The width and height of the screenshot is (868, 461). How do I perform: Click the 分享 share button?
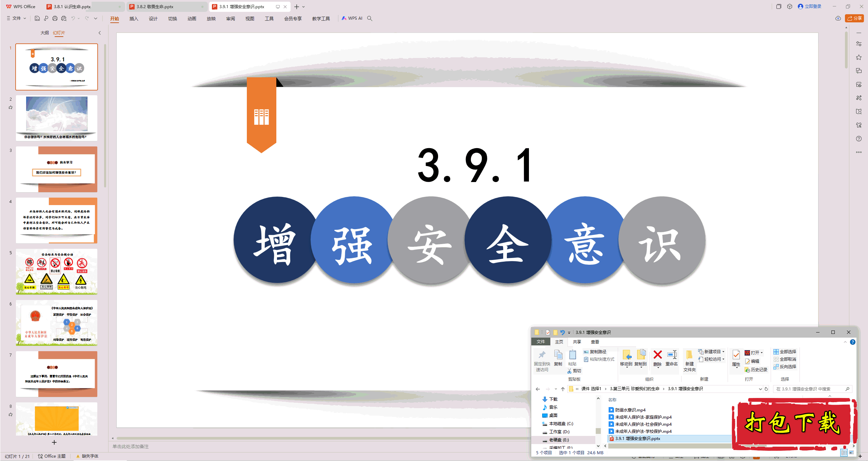coord(854,18)
